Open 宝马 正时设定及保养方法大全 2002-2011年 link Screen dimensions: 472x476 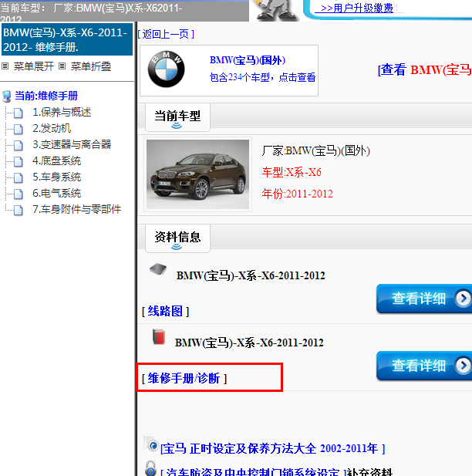click(x=272, y=448)
